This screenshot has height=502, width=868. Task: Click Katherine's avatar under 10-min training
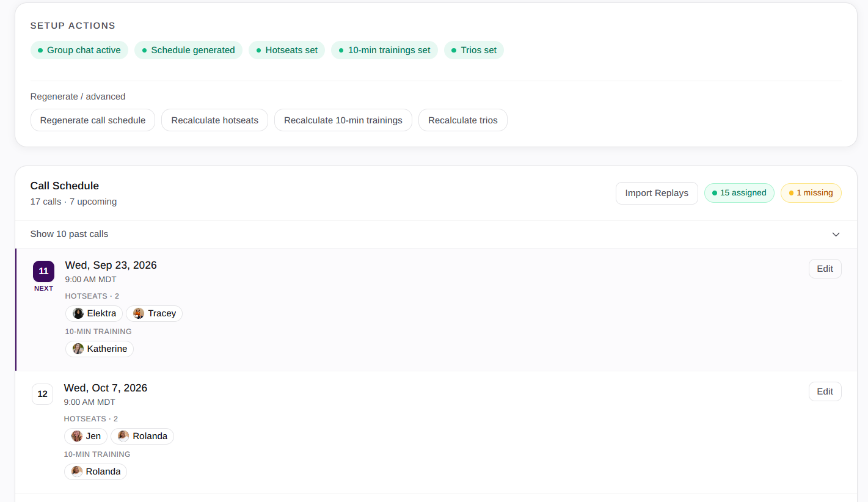coord(78,349)
